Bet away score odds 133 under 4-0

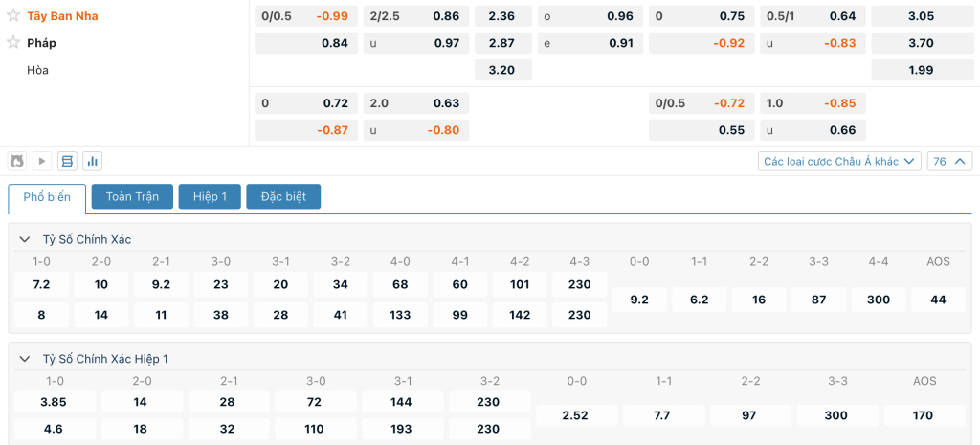[401, 315]
